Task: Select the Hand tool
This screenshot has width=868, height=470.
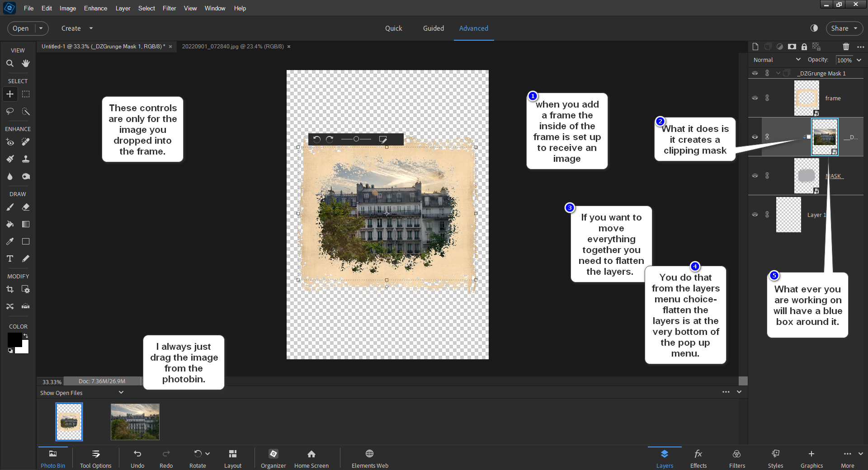Action: (25, 63)
